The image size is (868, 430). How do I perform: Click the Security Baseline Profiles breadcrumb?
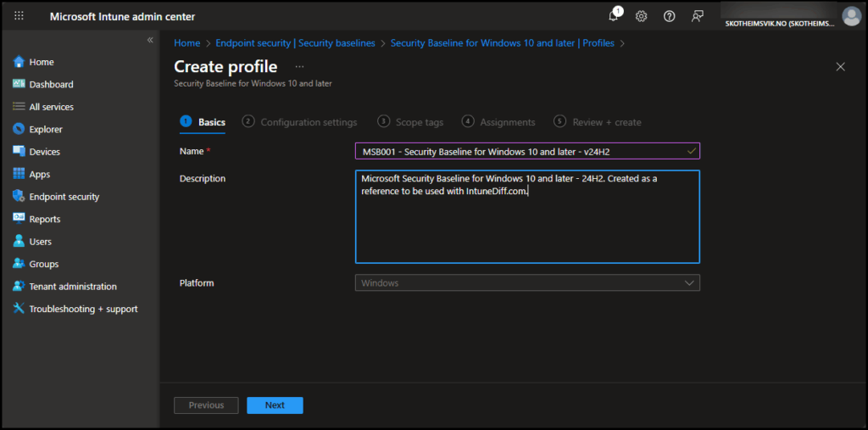[x=503, y=42]
